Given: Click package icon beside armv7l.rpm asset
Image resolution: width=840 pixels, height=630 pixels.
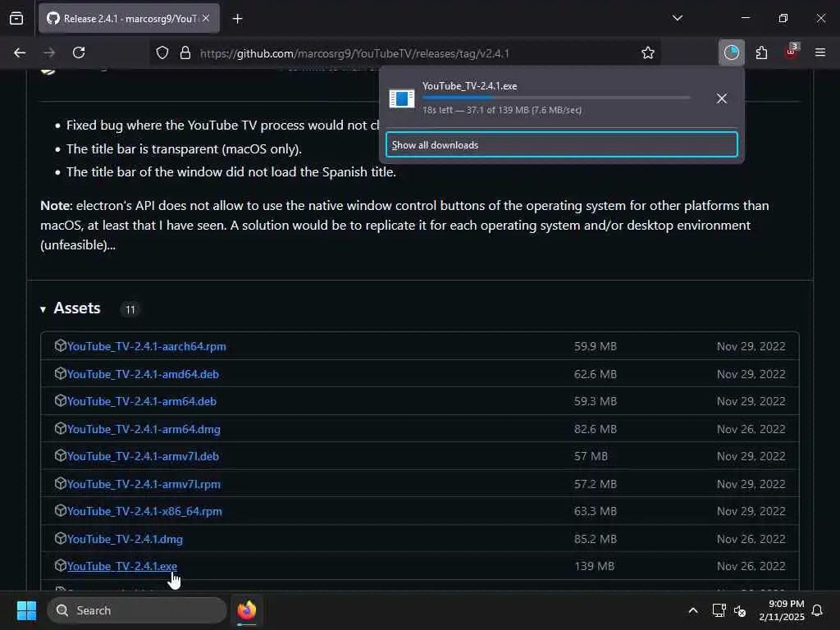Looking at the screenshot, I should point(60,483).
